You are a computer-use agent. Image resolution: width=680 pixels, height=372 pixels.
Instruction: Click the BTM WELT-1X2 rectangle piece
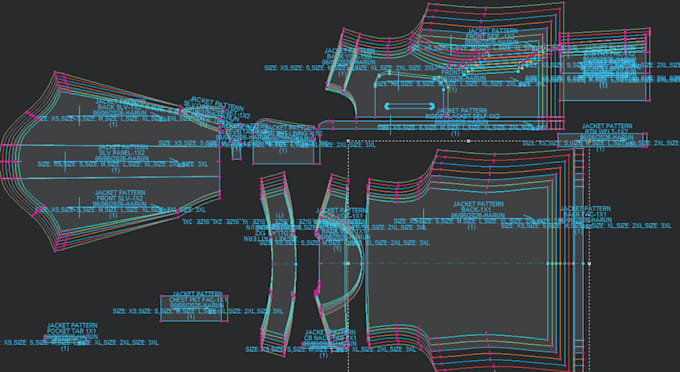(602, 140)
